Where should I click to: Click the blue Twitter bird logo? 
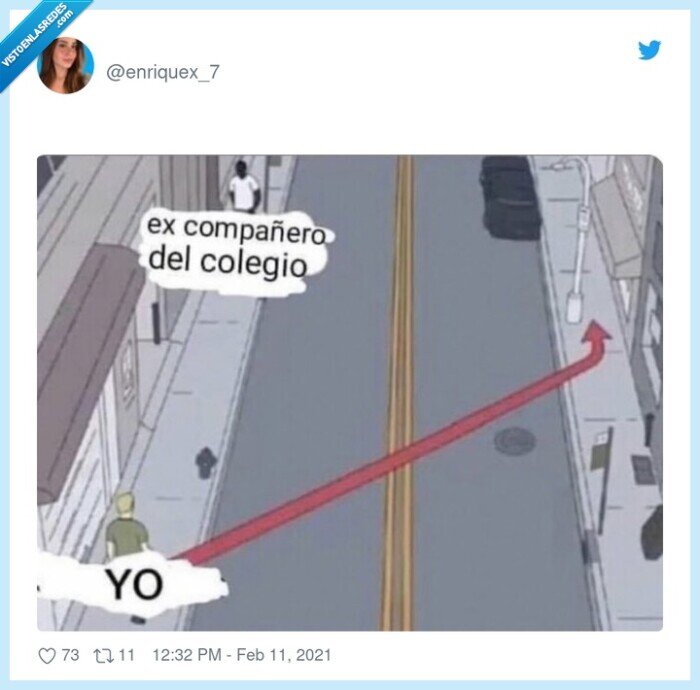pyautogui.click(x=649, y=50)
